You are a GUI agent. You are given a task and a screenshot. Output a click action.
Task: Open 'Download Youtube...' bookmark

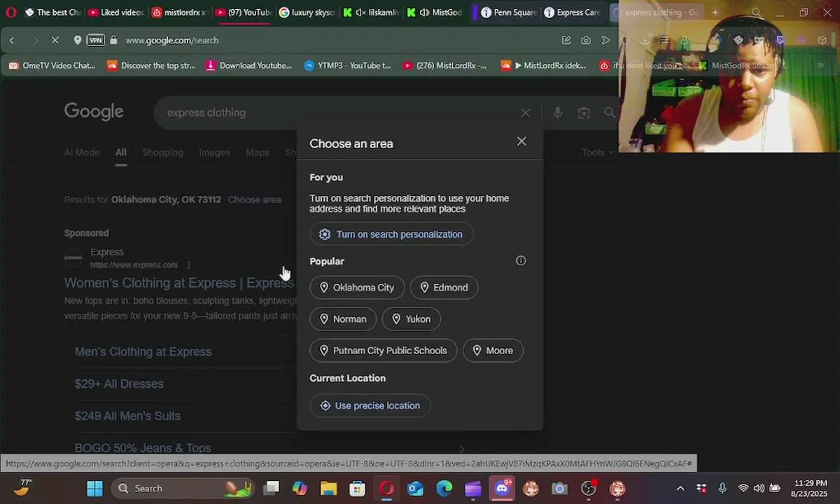pos(248,66)
